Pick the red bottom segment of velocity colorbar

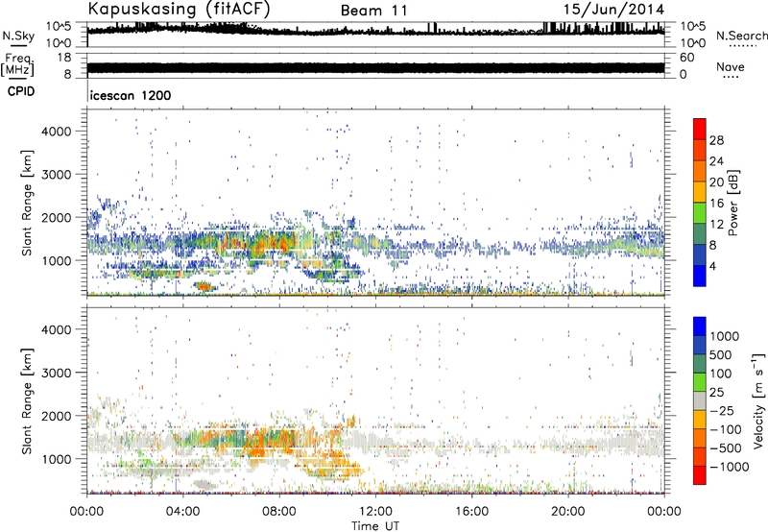[x=700, y=475]
